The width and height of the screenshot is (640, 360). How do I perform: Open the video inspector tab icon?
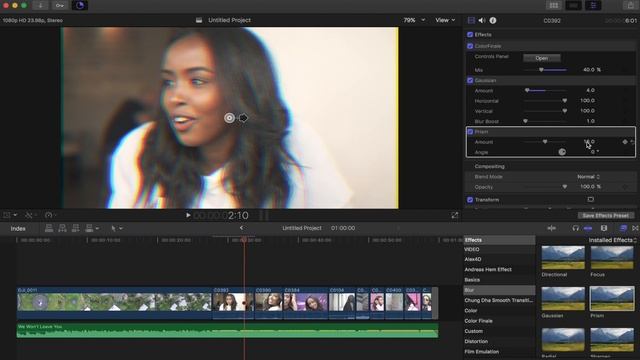tap(471, 20)
